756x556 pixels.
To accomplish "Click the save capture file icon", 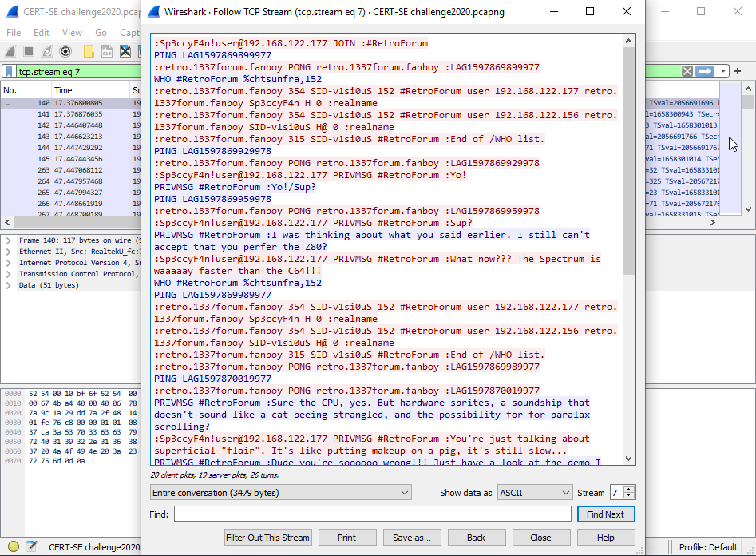I will pyautogui.click(x=107, y=51).
